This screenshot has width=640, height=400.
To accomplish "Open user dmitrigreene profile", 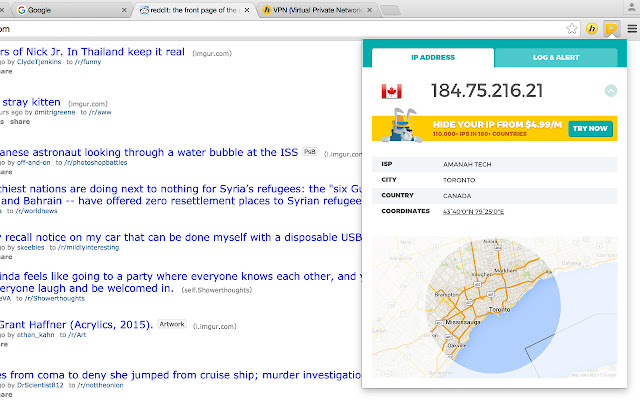I will [x=55, y=112].
